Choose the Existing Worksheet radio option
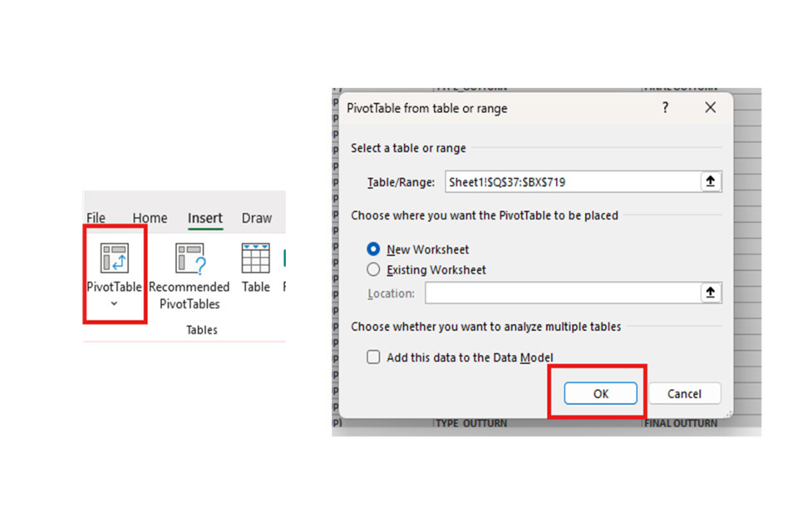The image size is (798, 532). click(373, 270)
